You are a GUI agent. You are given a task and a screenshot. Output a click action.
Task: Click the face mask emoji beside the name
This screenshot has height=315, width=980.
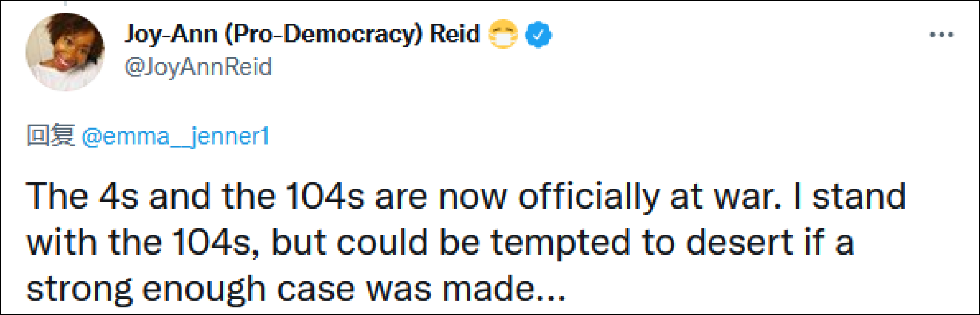click(503, 35)
